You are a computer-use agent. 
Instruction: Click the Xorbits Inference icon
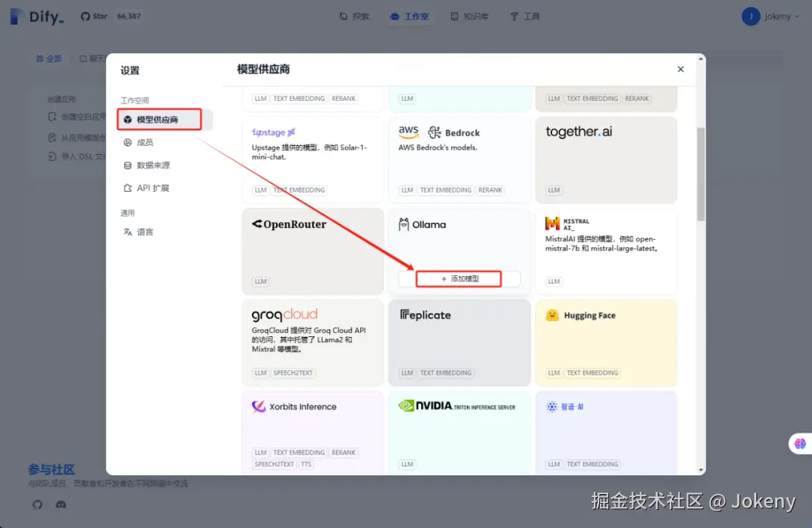click(259, 407)
